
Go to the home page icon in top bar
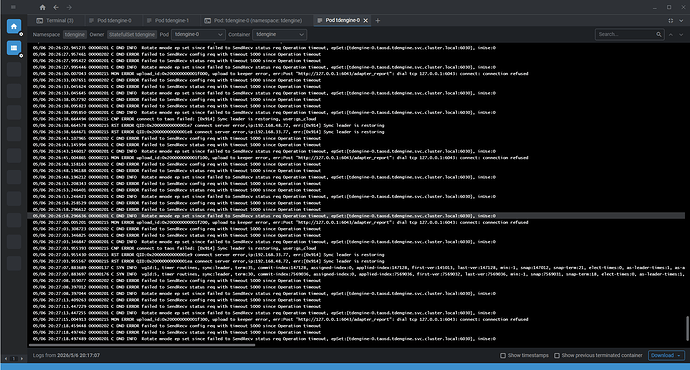point(42,7)
